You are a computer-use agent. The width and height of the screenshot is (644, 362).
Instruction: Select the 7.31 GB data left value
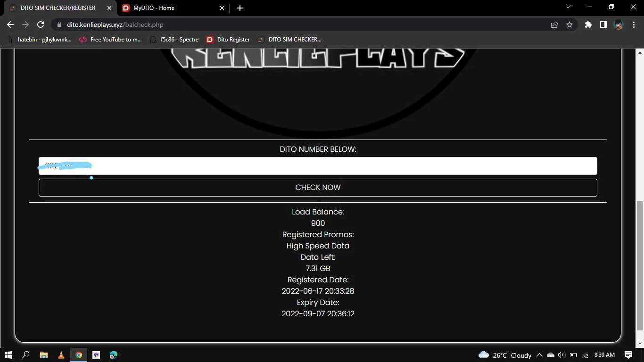[x=318, y=269]
